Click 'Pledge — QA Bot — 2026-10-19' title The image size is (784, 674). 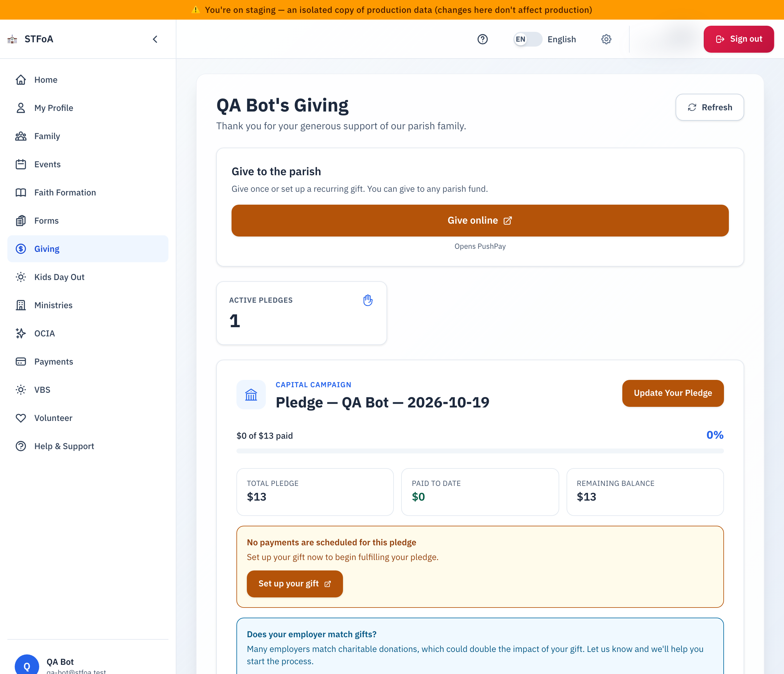(x=382, y=402)
